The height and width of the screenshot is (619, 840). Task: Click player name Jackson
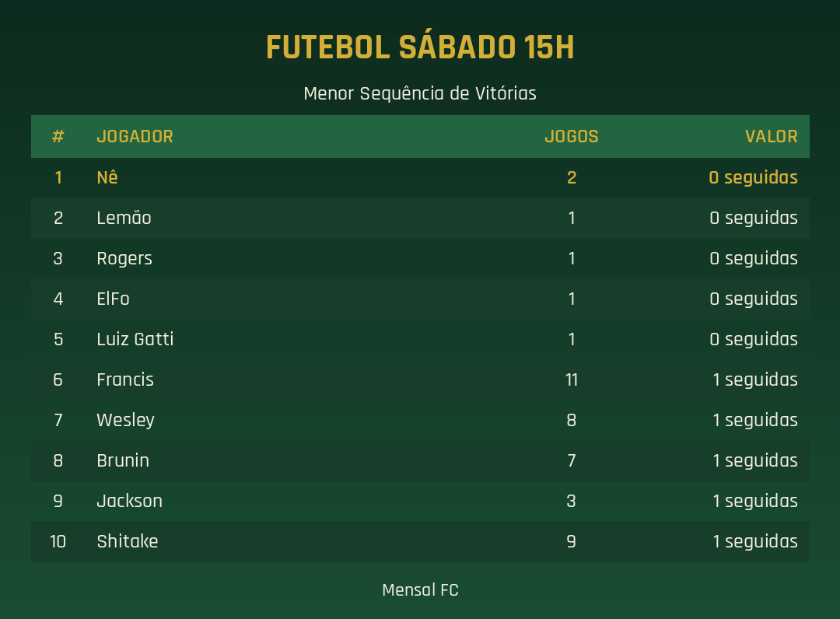pos(130,502)
